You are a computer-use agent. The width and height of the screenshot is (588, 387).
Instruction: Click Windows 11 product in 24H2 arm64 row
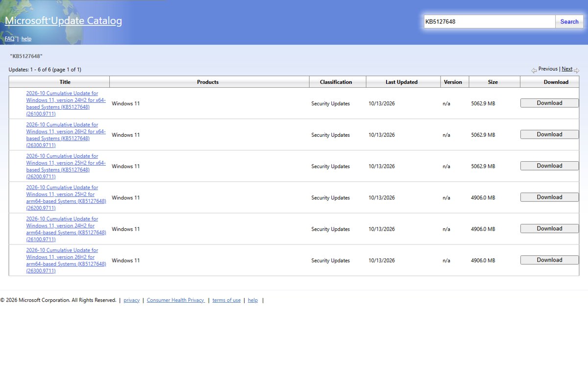pos(125,229)
